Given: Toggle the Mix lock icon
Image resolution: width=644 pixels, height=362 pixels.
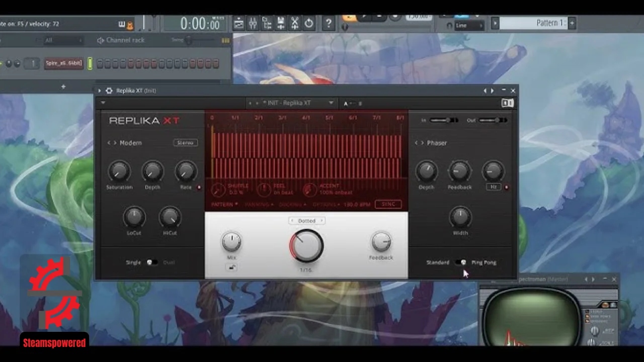Looking at the screenshot, I should (x=231, y=267).
